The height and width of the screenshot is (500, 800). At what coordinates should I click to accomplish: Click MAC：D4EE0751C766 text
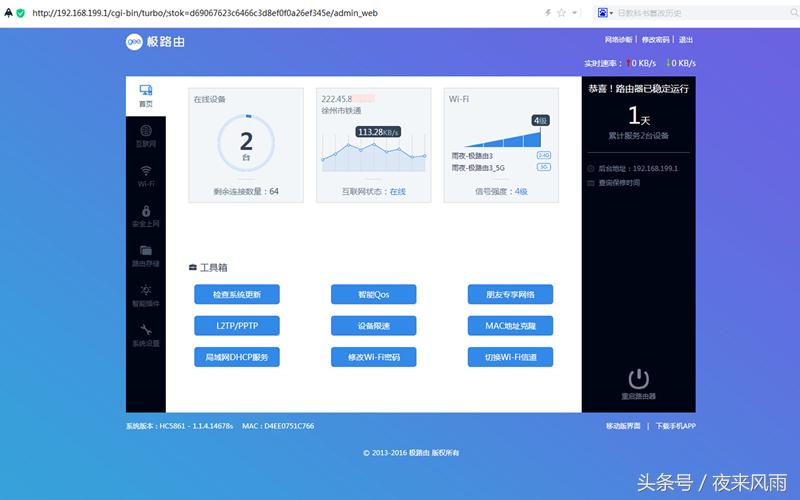click(278, 426)
